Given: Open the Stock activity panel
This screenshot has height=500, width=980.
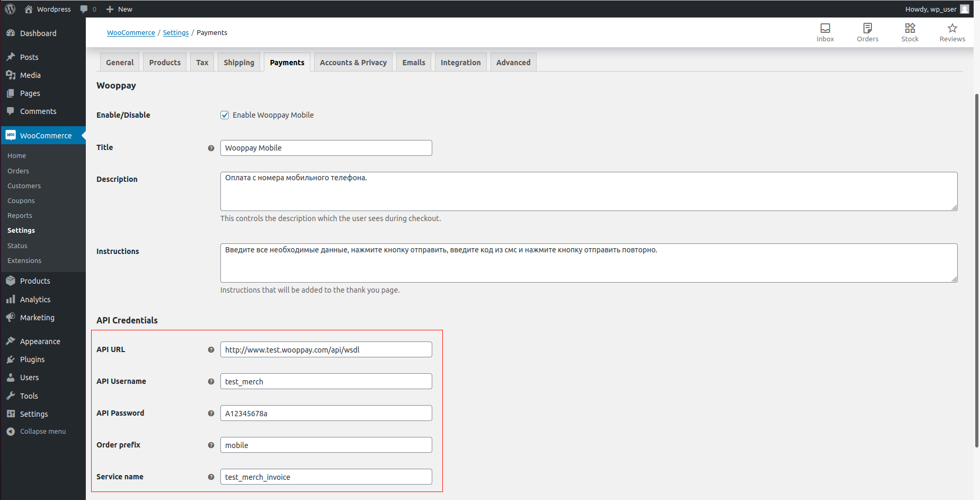Looking at the screenshot, I should (x=910, y=32).
